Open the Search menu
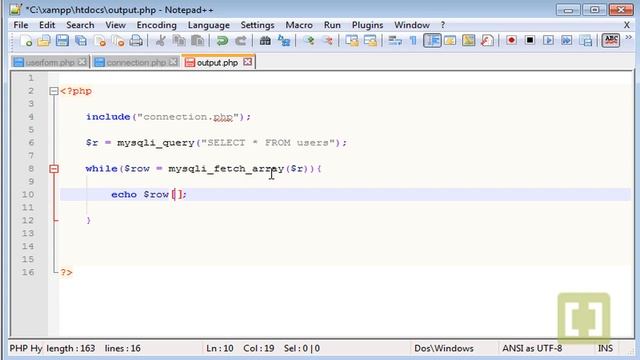The width and height of the screenshot is (640, 360). click(80, 25)
